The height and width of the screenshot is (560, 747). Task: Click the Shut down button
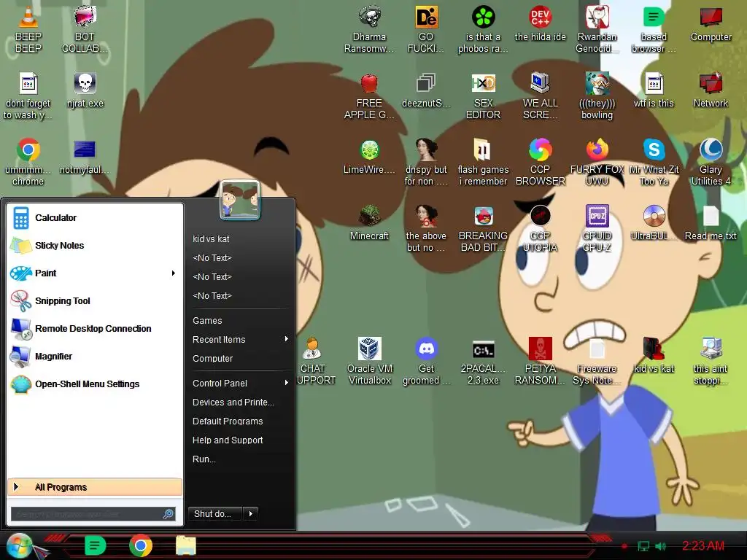click(x=215, y=514)
